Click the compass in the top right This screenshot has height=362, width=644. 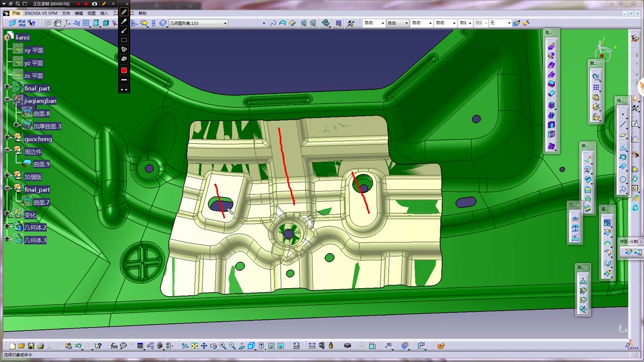click(x=605, y=49)
